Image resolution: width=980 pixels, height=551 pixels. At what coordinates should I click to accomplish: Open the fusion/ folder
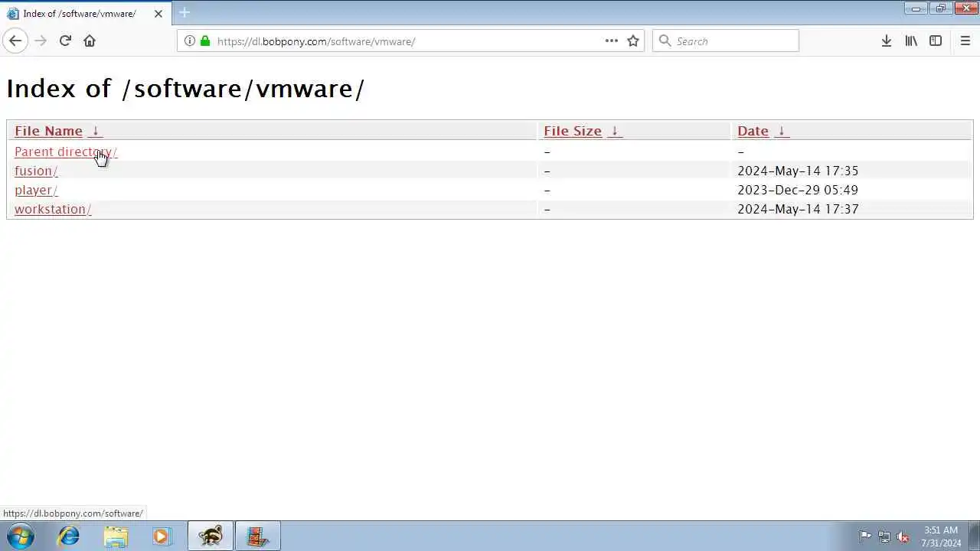(x=36, y=171)
